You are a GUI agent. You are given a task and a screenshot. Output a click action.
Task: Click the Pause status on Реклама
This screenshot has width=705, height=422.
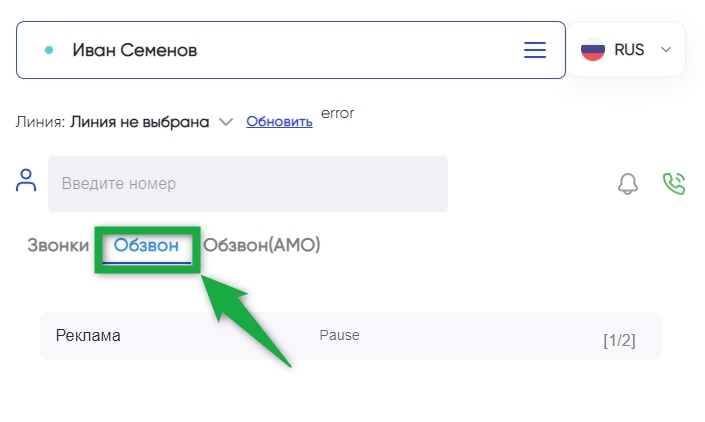pos(339,335)
